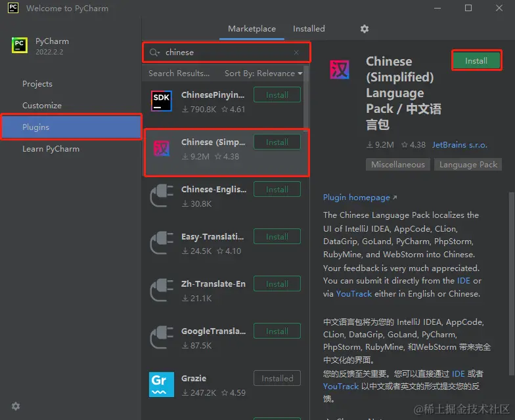The image size is (515, 420).
Task: Select Plugins in the sidebar
Action: click(71, 127)
